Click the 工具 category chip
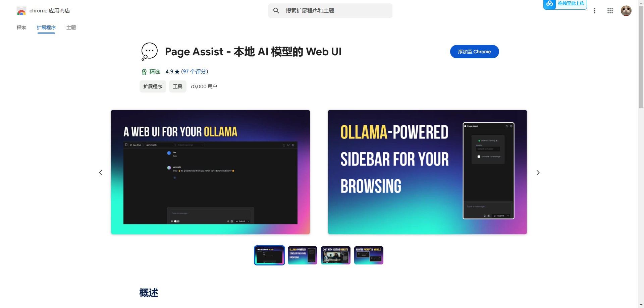Viewport: 644px width, 308px height. [177, 86]
